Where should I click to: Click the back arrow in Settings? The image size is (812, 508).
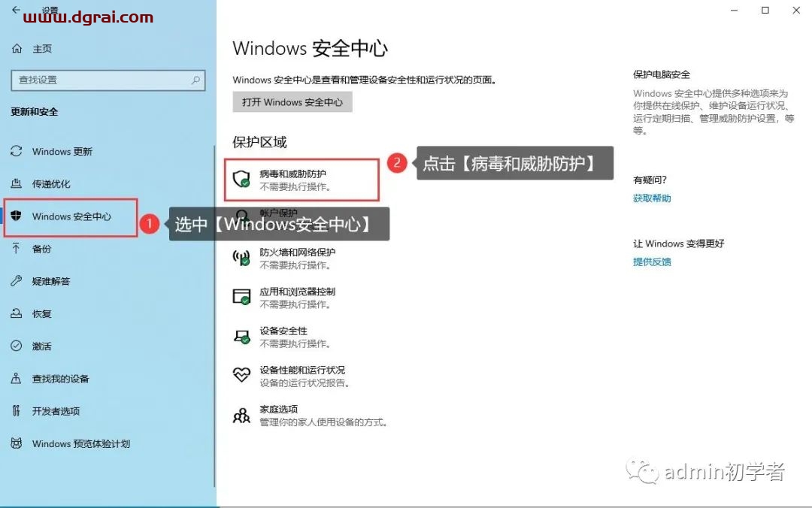coord(16,9)
